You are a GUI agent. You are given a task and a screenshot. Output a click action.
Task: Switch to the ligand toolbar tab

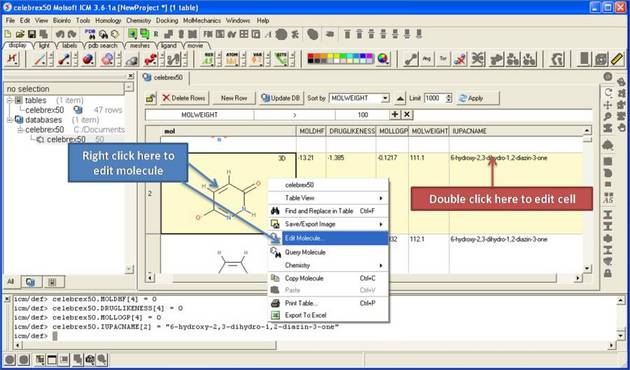(169, 46)
